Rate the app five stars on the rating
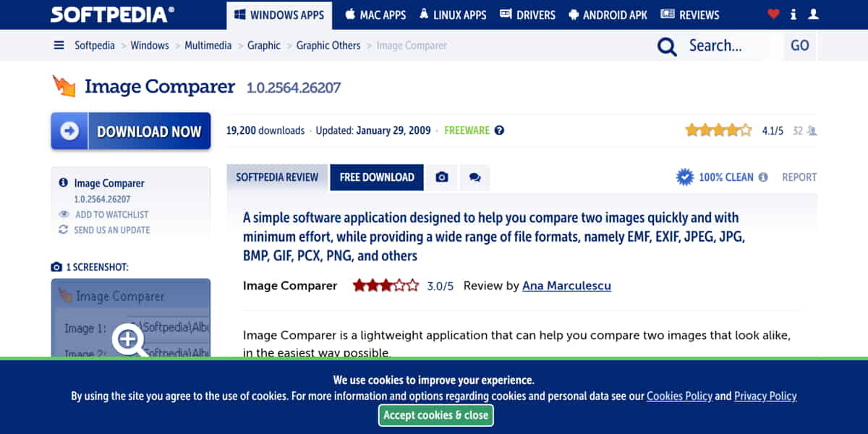 tap(746, 129)
